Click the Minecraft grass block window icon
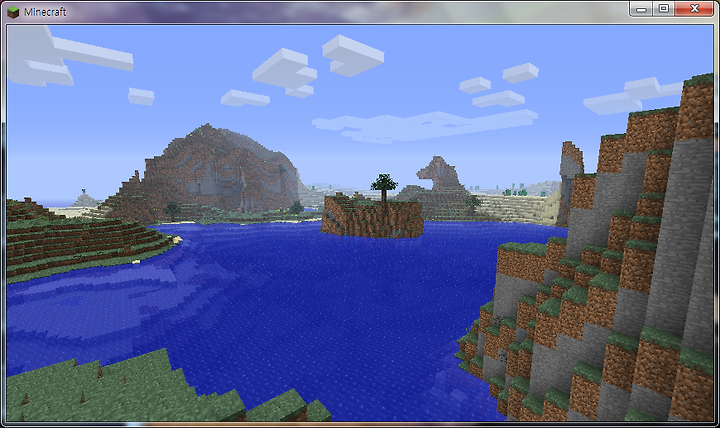 pyautogui.click(x=13, y=12)
